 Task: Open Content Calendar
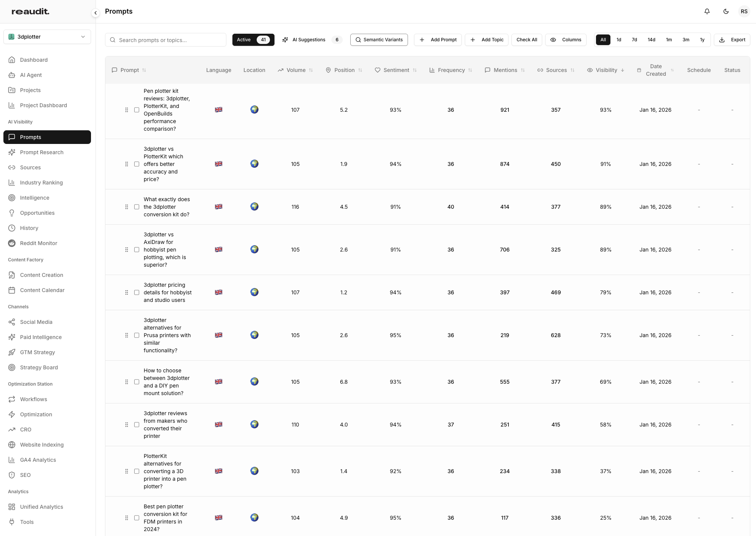pos(47,290)
